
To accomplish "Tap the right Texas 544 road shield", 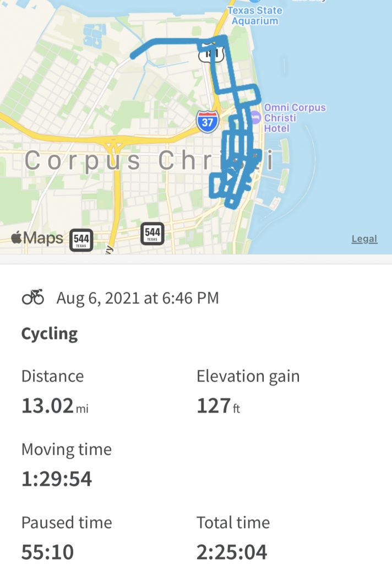I will 152,234.
